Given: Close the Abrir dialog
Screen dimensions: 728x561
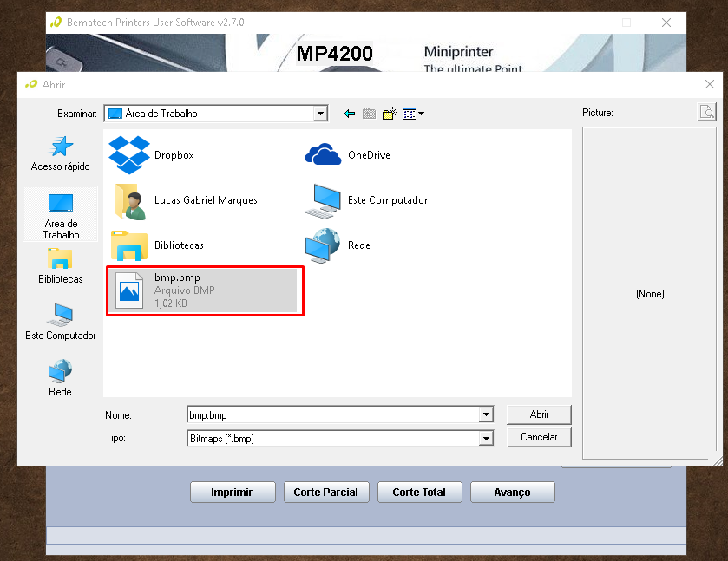Looking at the screenshot, I should tap(710, 84).
